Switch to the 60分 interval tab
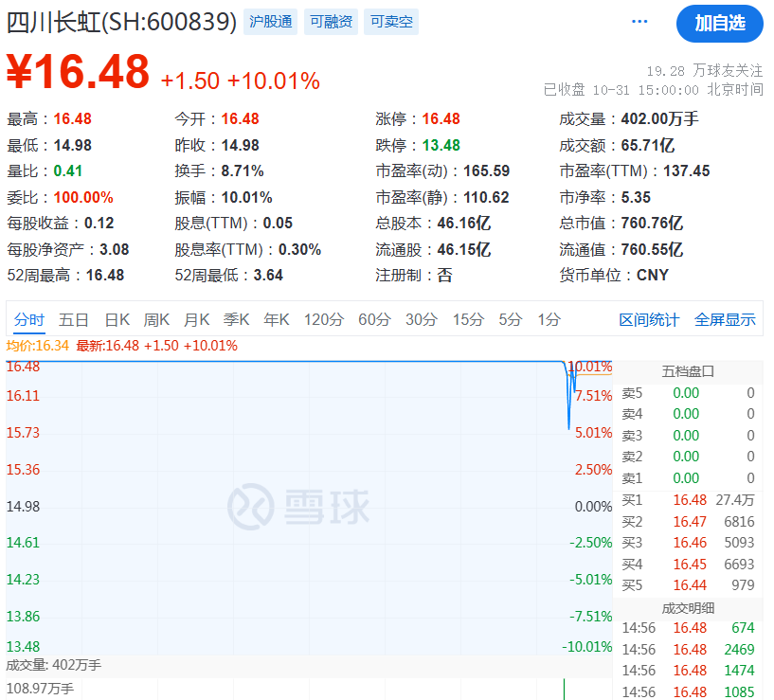The image size is (774, 700). [x=374, y=319]
